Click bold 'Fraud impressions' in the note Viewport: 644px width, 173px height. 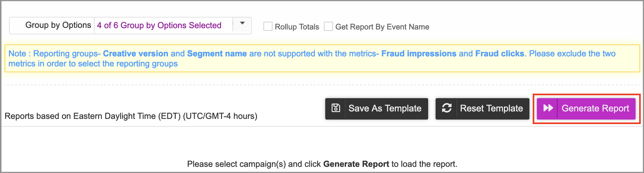click(x=419, y=54)
